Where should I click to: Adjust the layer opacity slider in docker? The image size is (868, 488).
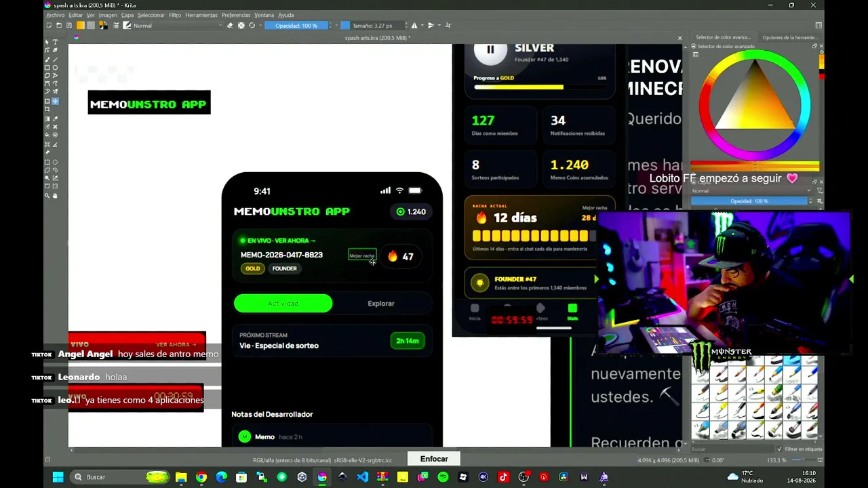(751, 201)
